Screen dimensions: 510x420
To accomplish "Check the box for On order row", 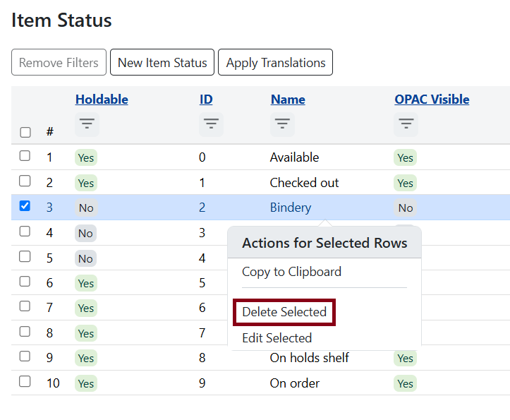I will tap(25, 381).
